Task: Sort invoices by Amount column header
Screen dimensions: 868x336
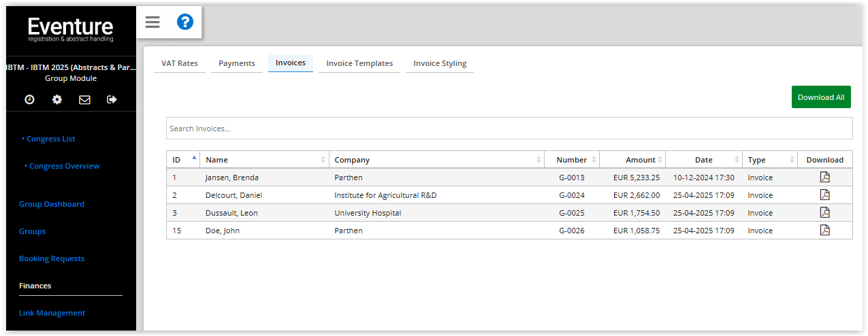Action: [x=632, y=160]
